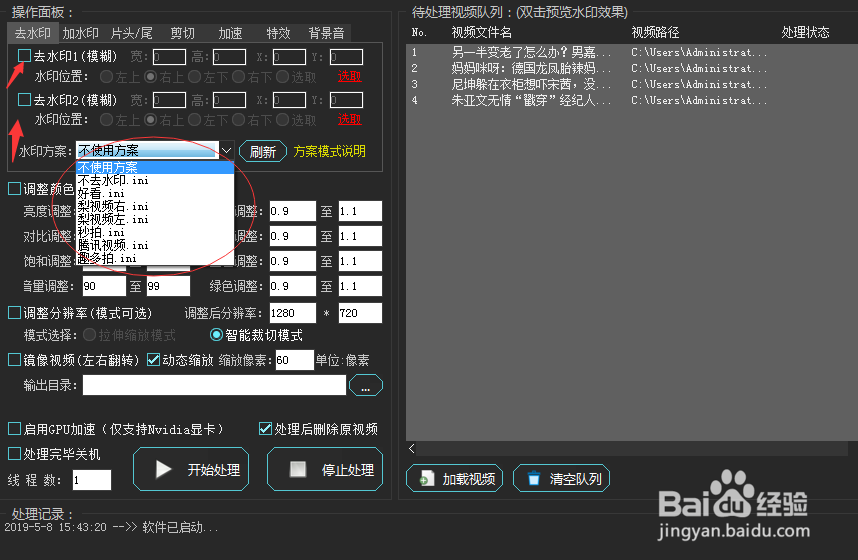Screen dimensions: 858x560
Task: Enable 启用GPU加速 checkbox
Action: (14, 429)
